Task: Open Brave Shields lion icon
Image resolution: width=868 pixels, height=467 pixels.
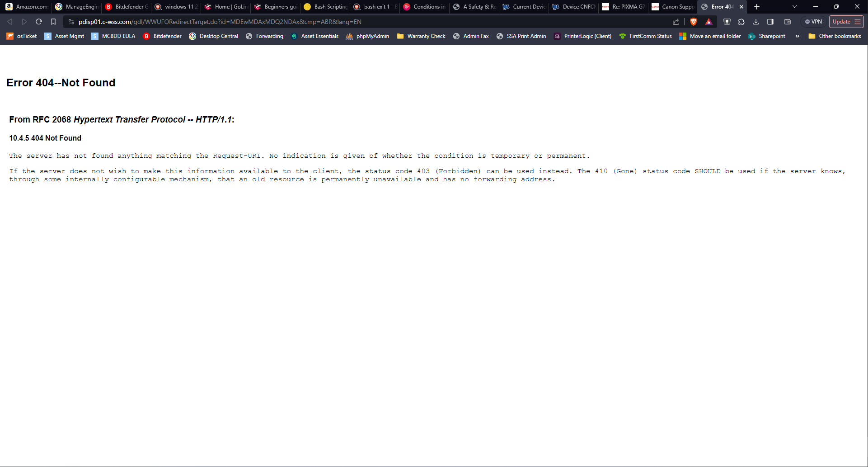Action: (x=694, y=22)
